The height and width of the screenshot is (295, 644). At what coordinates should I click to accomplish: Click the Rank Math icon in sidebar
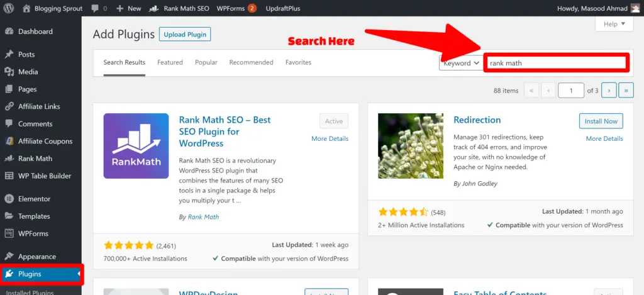tap(9, 159)
